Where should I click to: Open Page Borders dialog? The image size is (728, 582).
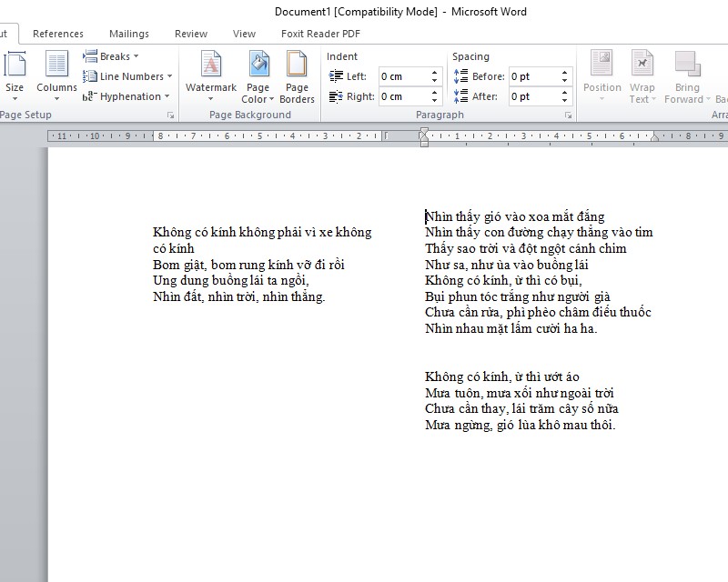(297, 75)
